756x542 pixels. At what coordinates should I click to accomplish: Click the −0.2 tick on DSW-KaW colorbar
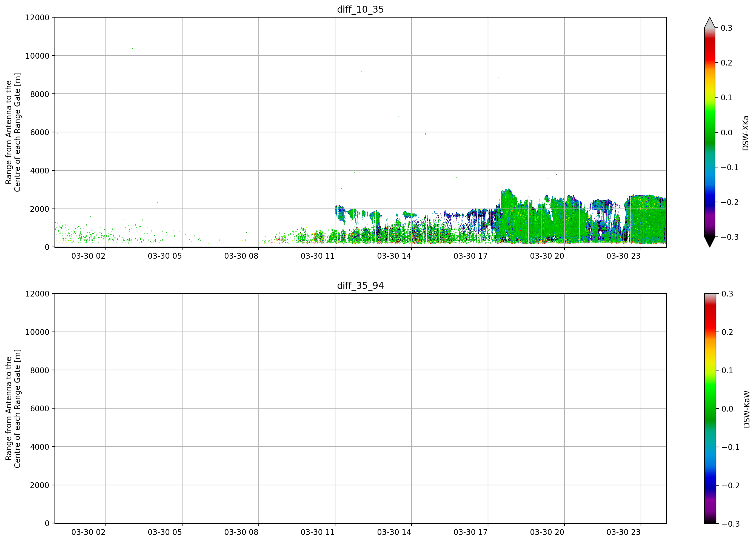[731, 486]
